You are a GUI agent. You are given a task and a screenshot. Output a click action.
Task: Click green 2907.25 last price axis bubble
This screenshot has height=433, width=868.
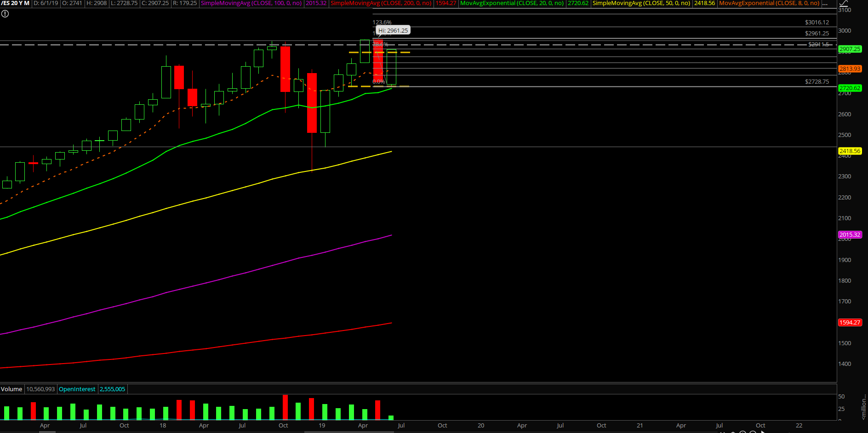tap(850, 49)
